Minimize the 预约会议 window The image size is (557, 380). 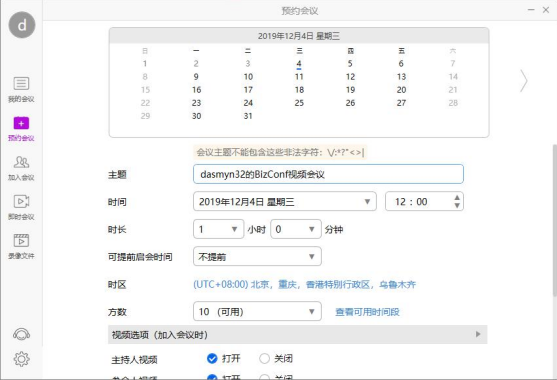click(531, 10)
